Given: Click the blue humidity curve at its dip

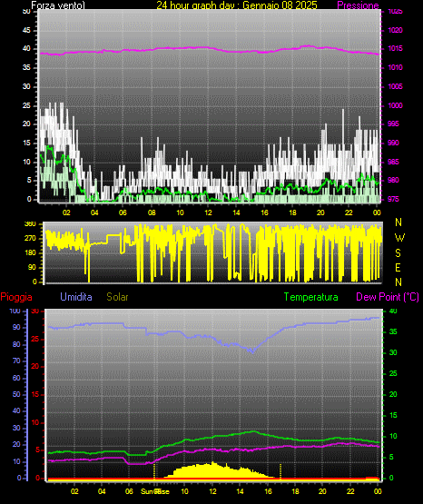Looking at the screenshot, I should [x=252, y=351].
